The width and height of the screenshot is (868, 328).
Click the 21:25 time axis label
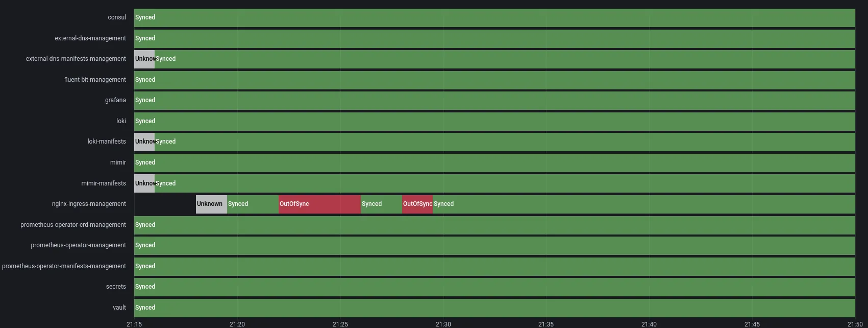(x=340, y=324)
